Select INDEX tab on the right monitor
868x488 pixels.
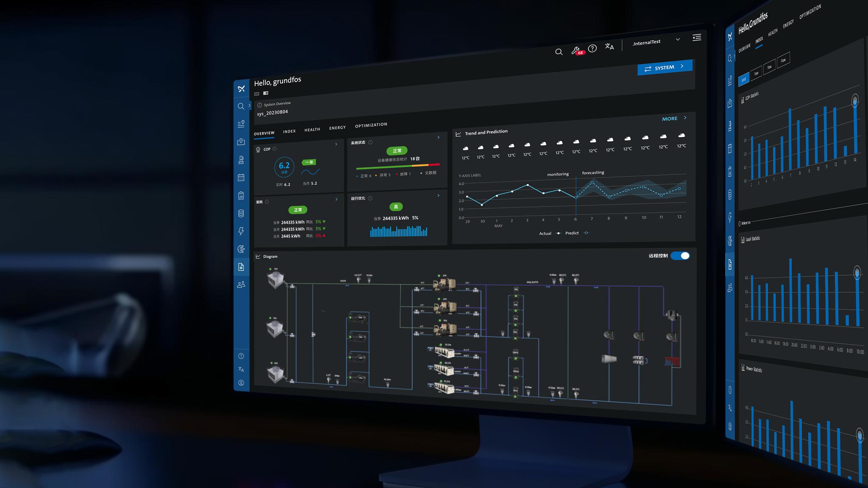[759, 40]
